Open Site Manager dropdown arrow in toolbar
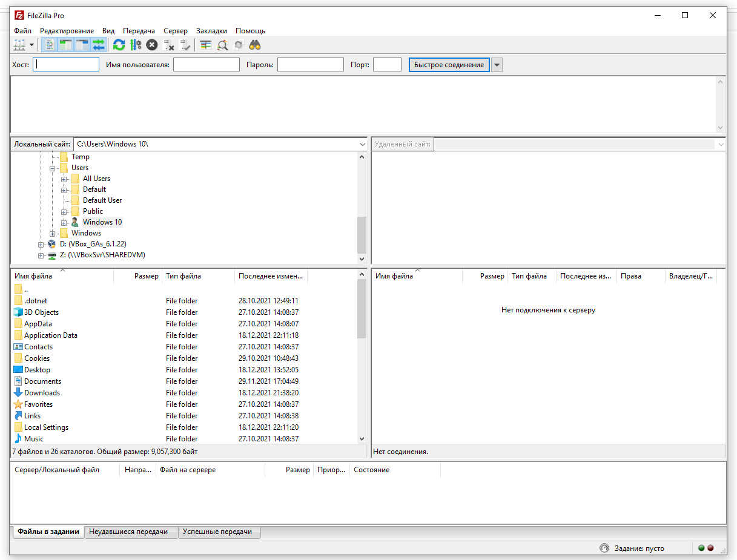The width and height of the screenshot is (737, 560). tap(31, 45)
